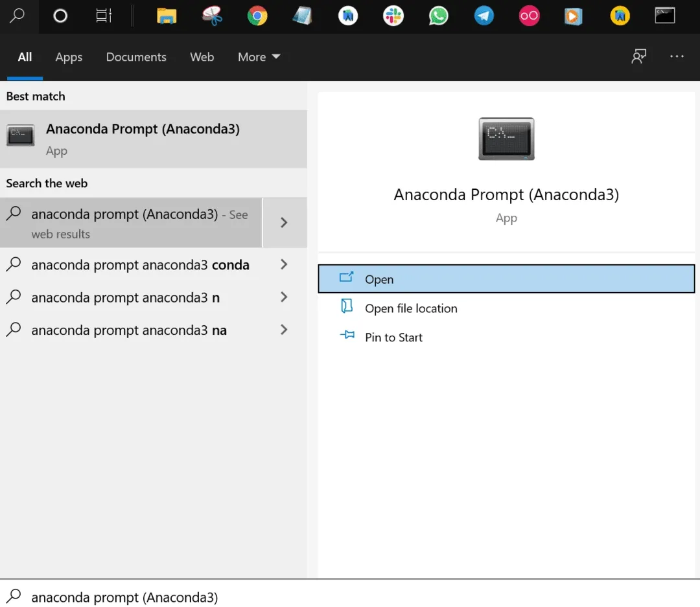Open the Snipping Tool taskbar icon
700x607 pixels.
coord(212,16)
